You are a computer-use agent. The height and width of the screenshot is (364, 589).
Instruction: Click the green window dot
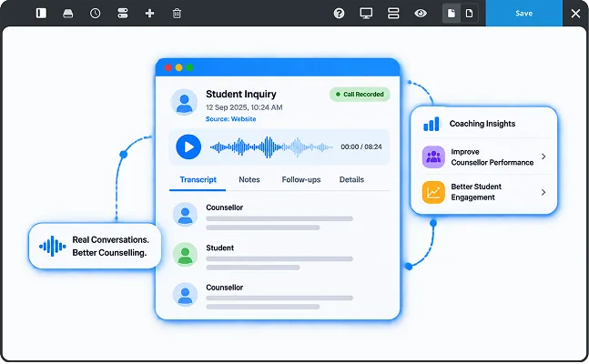189,67
